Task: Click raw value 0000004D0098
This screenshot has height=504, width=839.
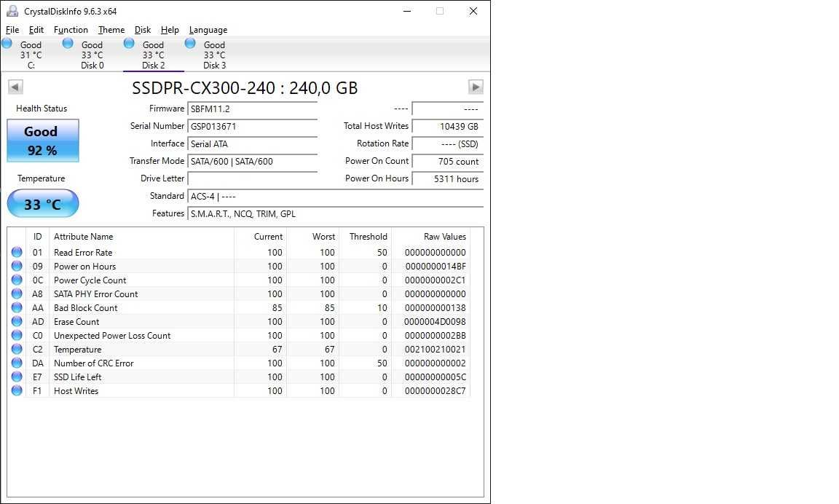Action: tap(435, 322)
